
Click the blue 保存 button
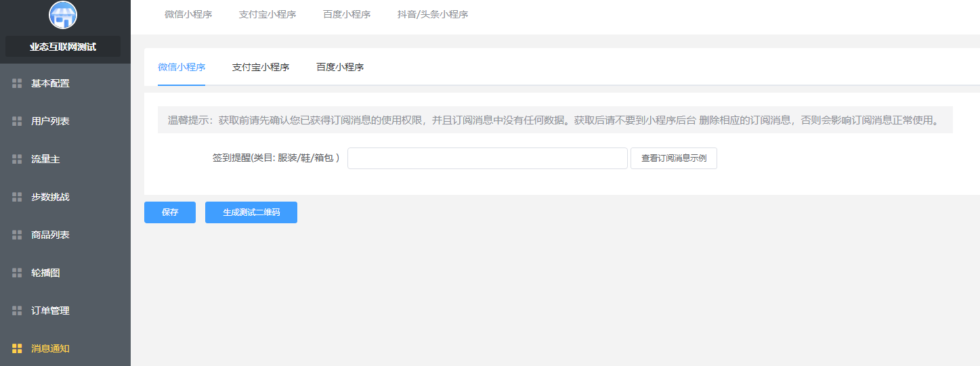click(170, 212)
